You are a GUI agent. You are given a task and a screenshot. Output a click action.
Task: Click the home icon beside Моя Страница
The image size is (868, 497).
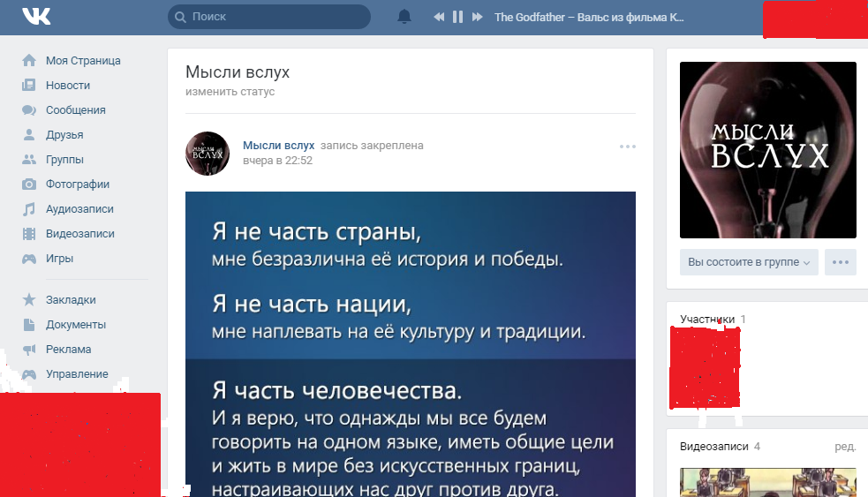(29, 60)
